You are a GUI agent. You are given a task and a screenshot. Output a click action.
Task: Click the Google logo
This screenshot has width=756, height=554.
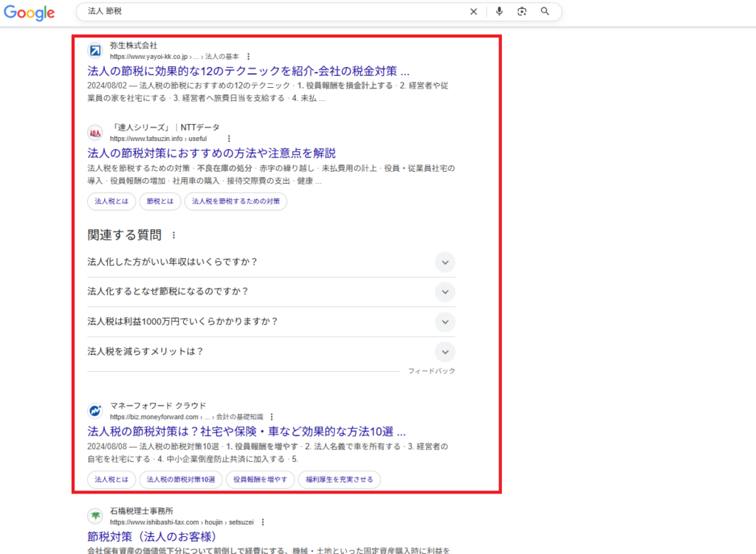pyautogui.click(x=30, y=13)
